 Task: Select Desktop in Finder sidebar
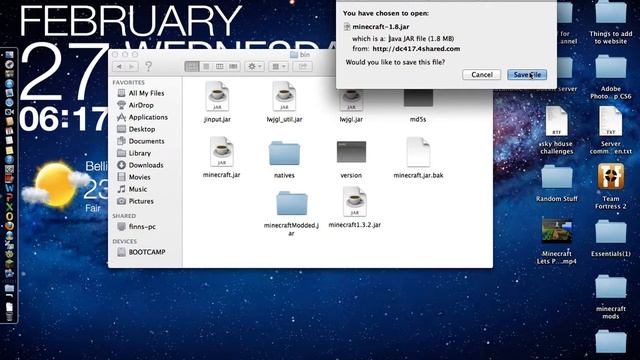[x=136, y=129]
